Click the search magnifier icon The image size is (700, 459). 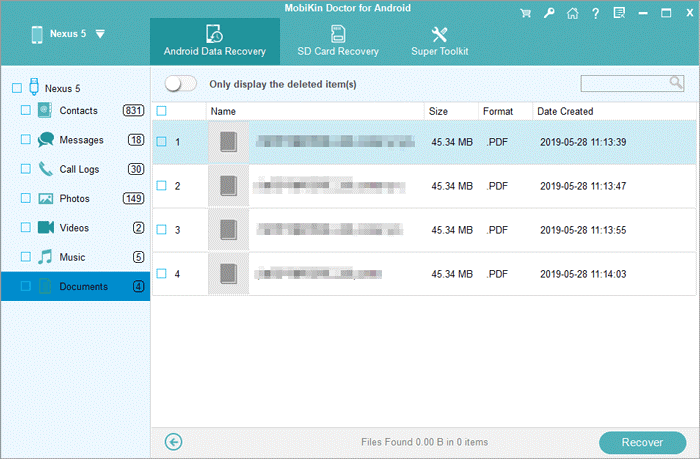(x=676, y=83)
